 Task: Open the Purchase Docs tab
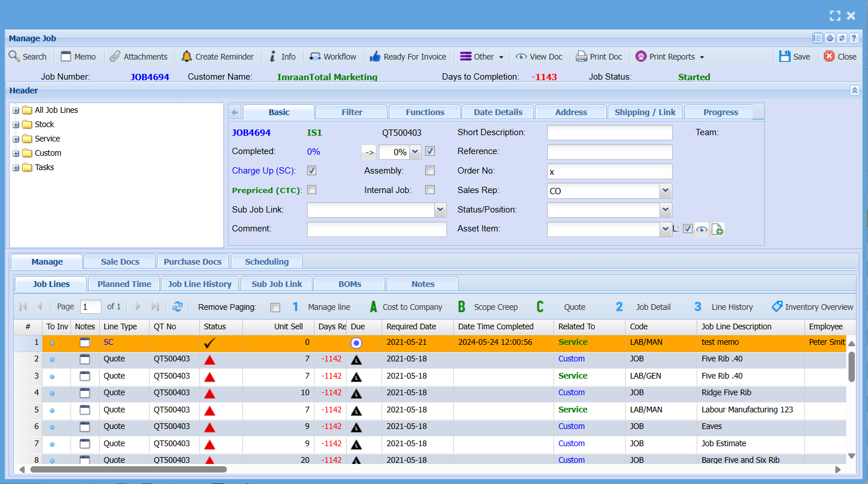pyautogui.click(x=193, y=262)
